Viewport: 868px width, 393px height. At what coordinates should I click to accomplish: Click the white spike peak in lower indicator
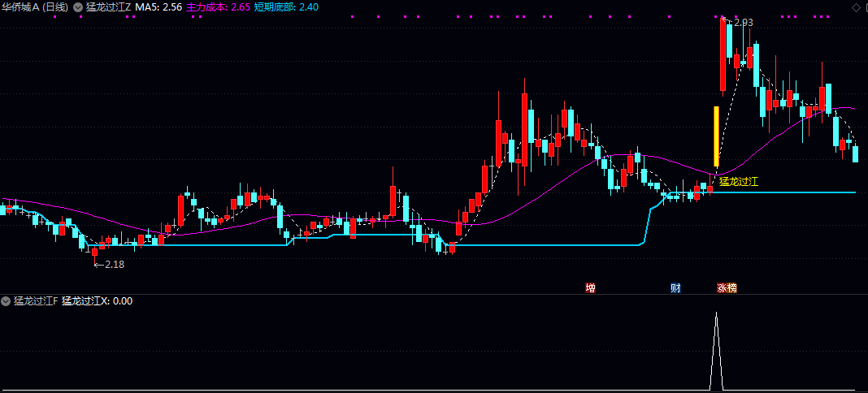click(716, 314)
